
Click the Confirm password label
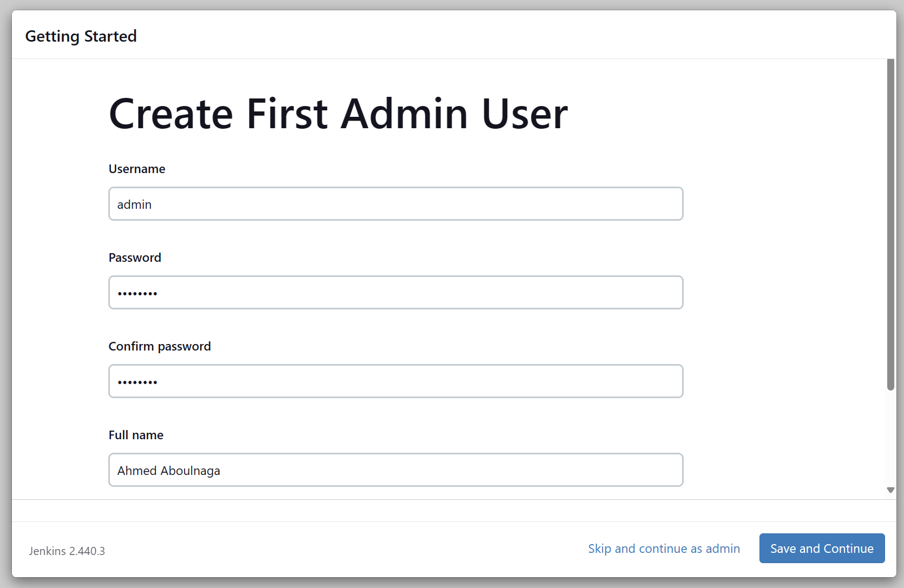click(x=160, y=346)
